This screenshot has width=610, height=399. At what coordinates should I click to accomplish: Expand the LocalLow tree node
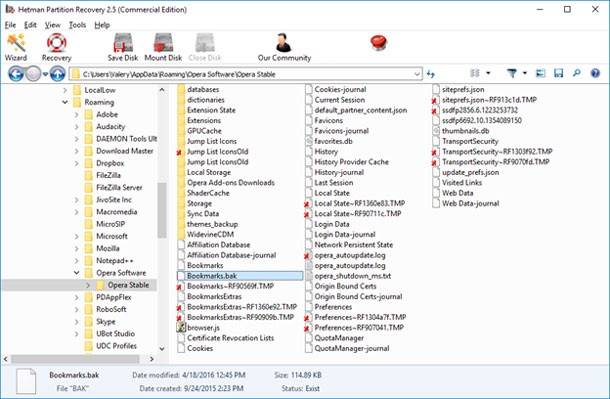[65, 90]
